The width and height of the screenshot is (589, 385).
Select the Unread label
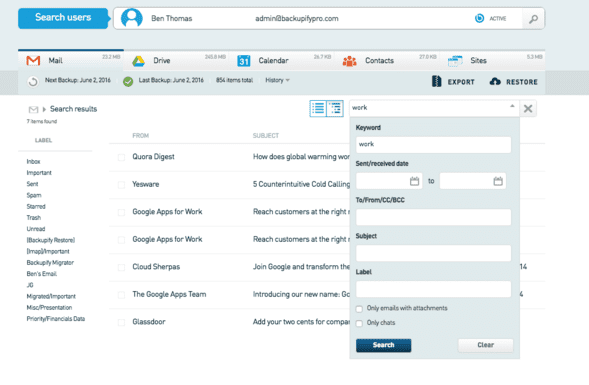coord(36,229)
